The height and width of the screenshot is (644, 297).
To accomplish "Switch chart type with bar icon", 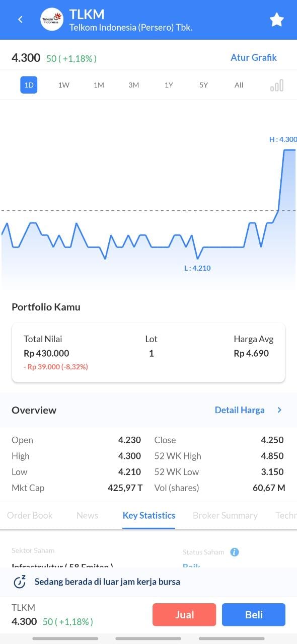I will (277, 85).
